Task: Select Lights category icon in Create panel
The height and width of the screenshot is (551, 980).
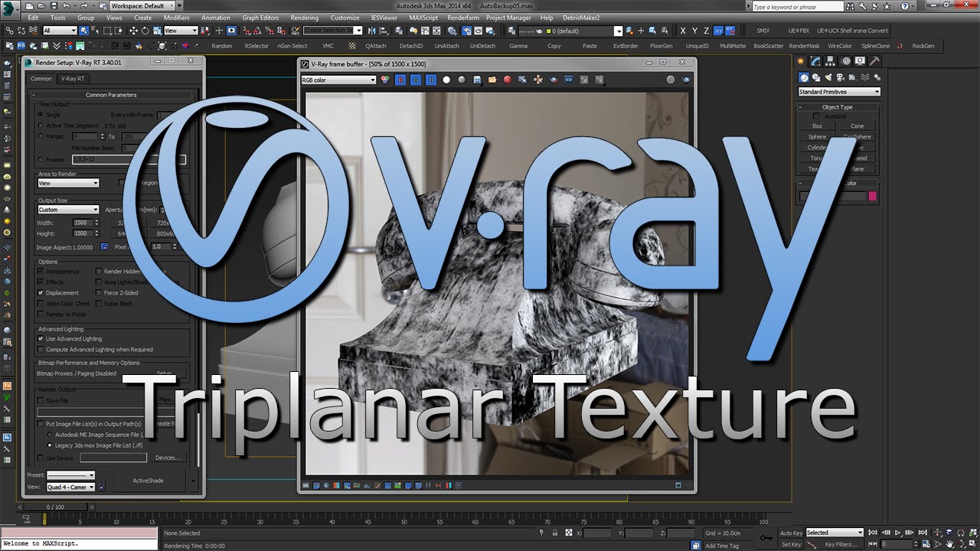Action: [829, 77]
